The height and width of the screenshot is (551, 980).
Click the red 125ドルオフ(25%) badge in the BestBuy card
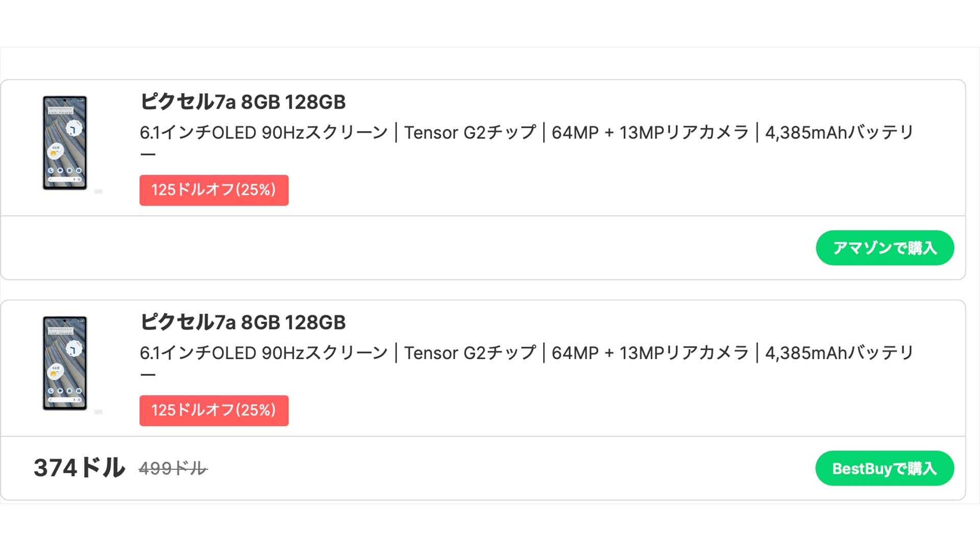(x=214, y=411)
